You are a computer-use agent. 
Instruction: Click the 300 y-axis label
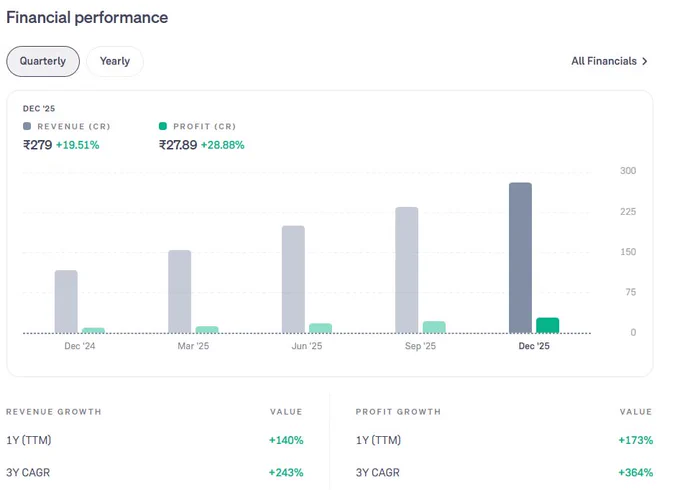tap(628, 171)
